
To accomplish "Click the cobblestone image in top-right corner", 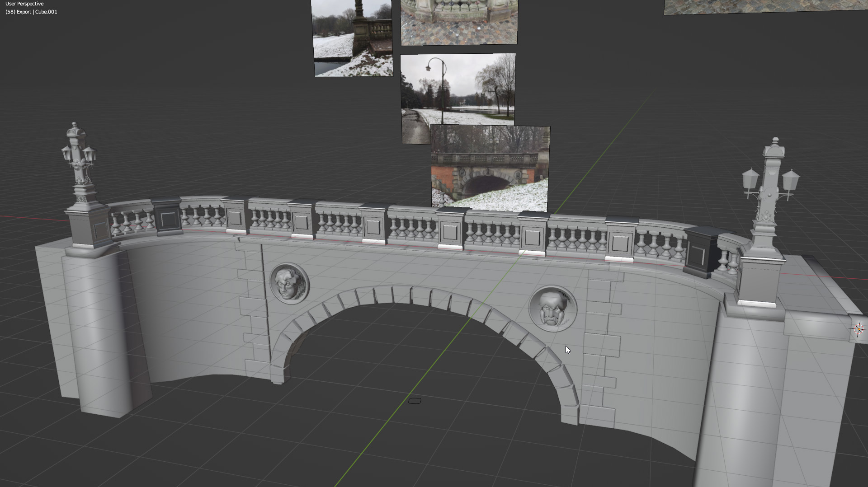I will (764, 6).
